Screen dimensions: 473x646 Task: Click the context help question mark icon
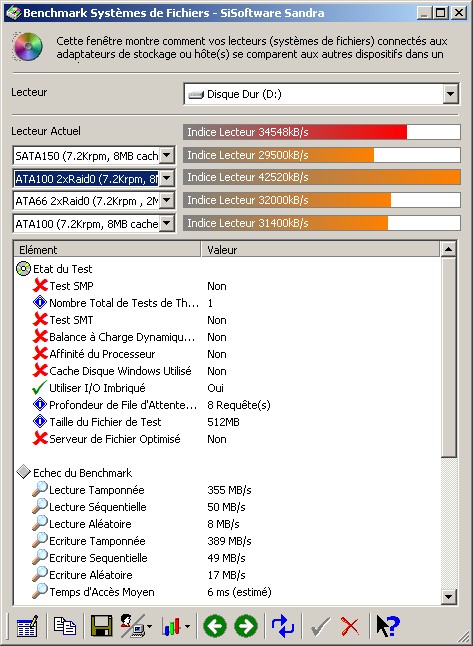[x=388, y=626]
